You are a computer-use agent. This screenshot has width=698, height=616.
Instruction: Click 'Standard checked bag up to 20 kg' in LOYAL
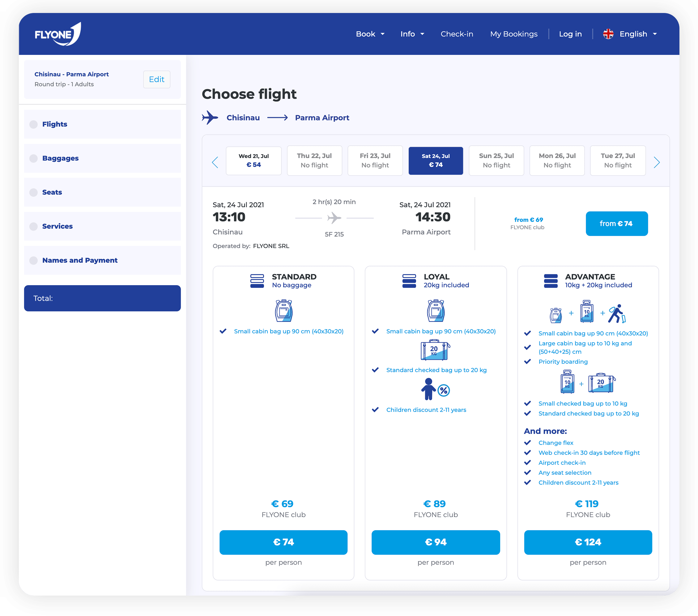coord(436,370)
